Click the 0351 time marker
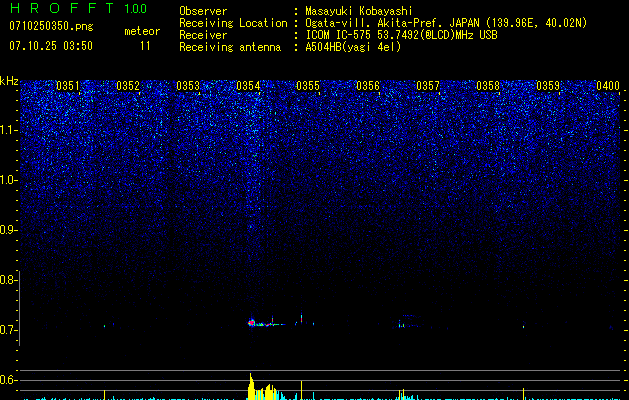Viewport: 629px width, 400px height. pos(68,86)
